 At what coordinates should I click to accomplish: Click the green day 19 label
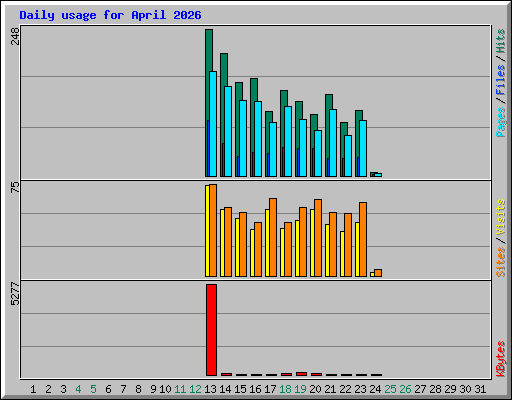click(300, 389)
